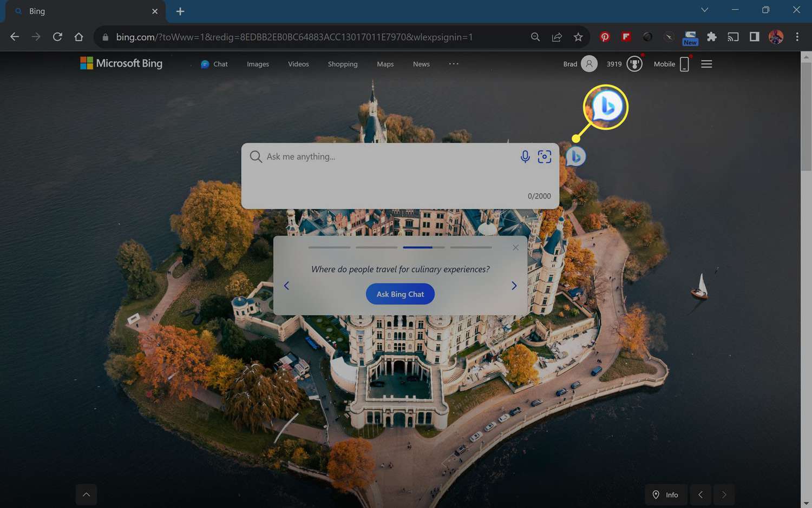Expand more options with three dots
This screenshot has height=508, width=812.
click(x=454, y=64)
